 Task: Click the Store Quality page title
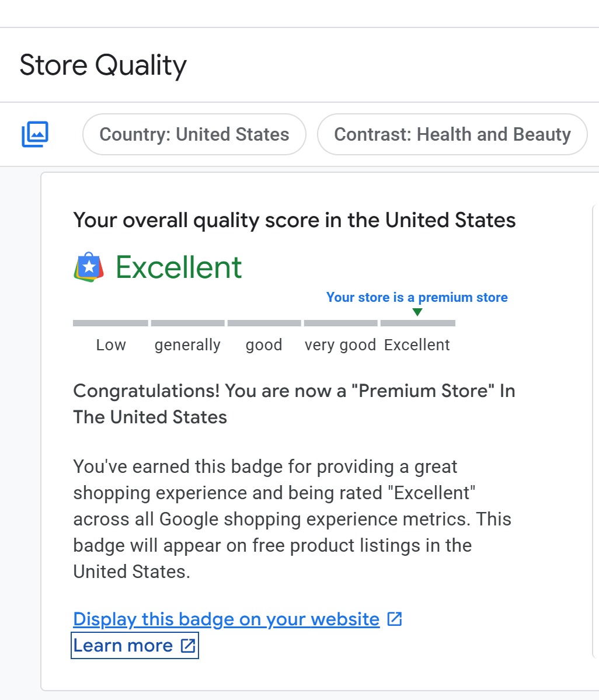[x=103, y=65]
